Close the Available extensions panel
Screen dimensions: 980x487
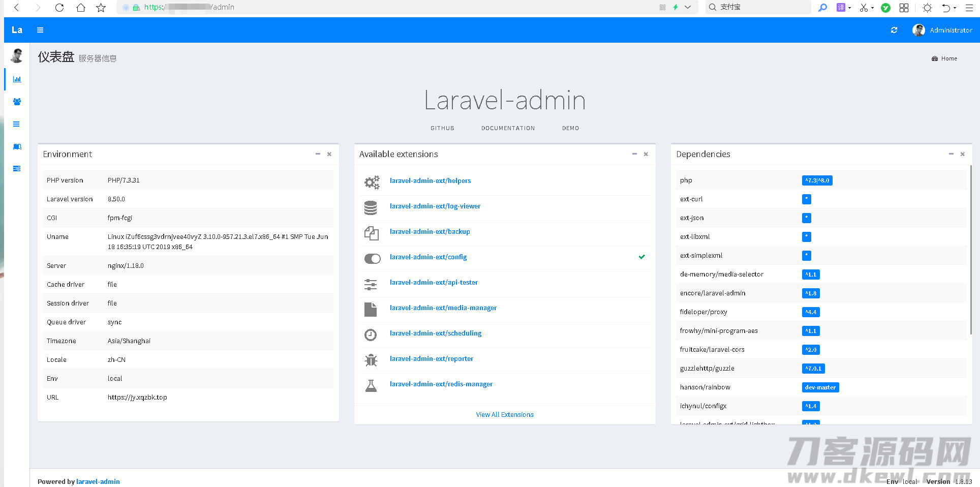(x=646, y=154)
